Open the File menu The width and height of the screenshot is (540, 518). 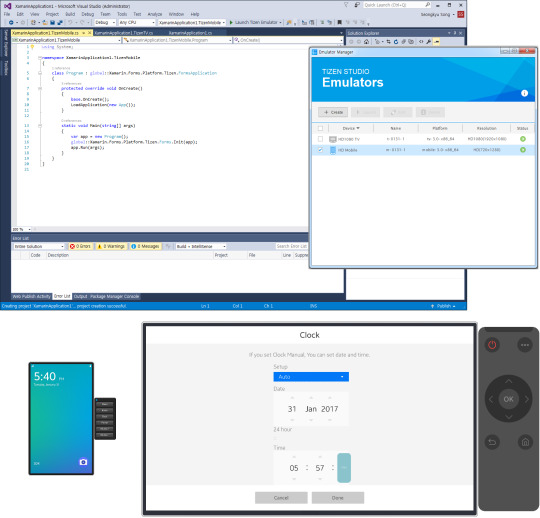pos(7,14)
